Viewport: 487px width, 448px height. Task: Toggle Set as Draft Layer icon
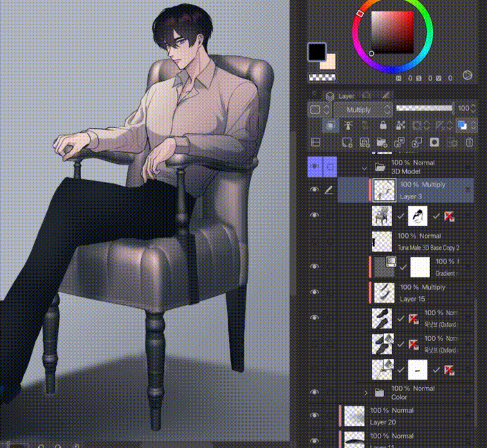point(366,125)
